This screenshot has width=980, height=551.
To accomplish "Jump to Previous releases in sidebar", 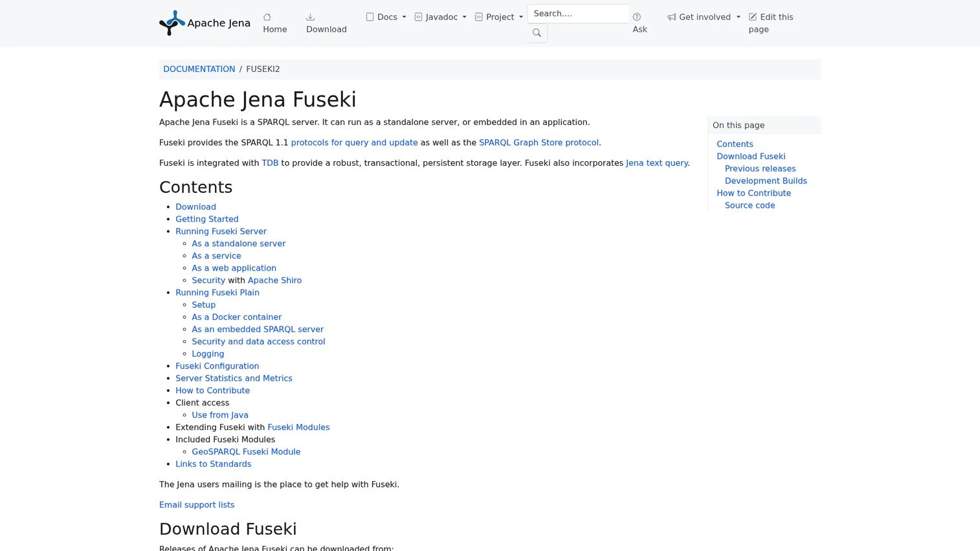I will tap(760, 169).
